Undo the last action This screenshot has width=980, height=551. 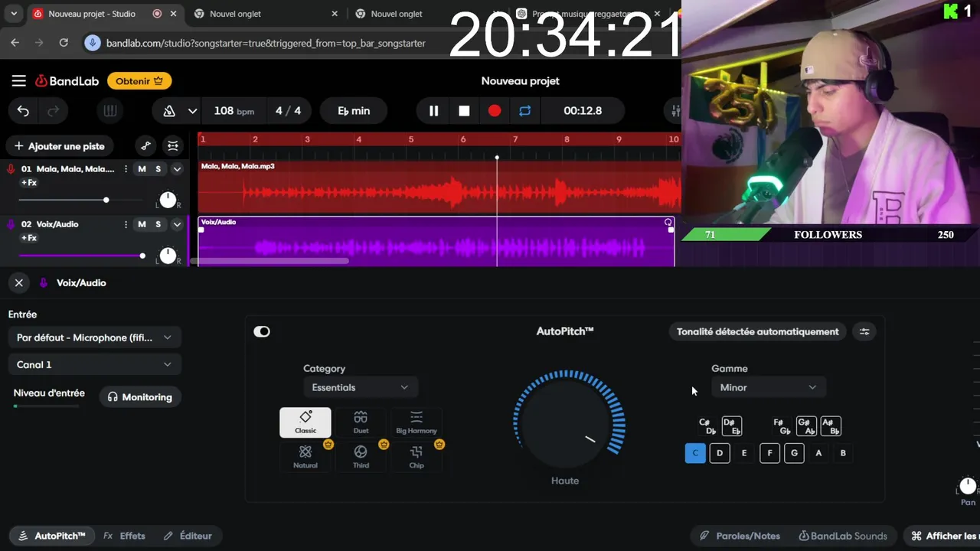pyautogui.click(x=23, y=111)
